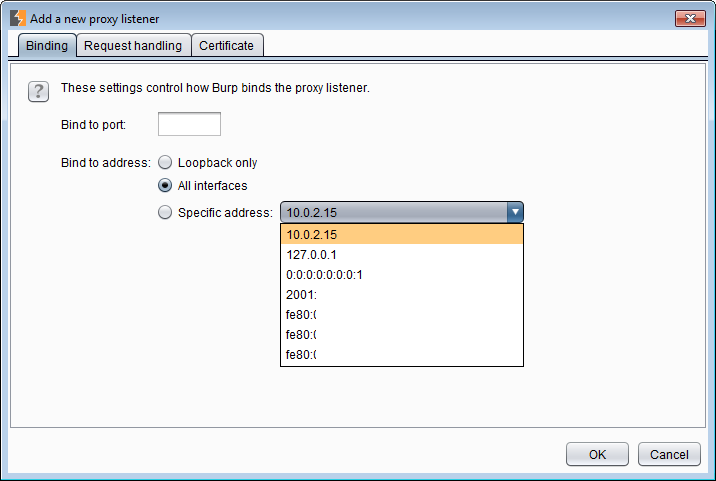The height and width of the screenshot is (481, 716).
Task: Open the Request handling tab
Action: point(133,46)
